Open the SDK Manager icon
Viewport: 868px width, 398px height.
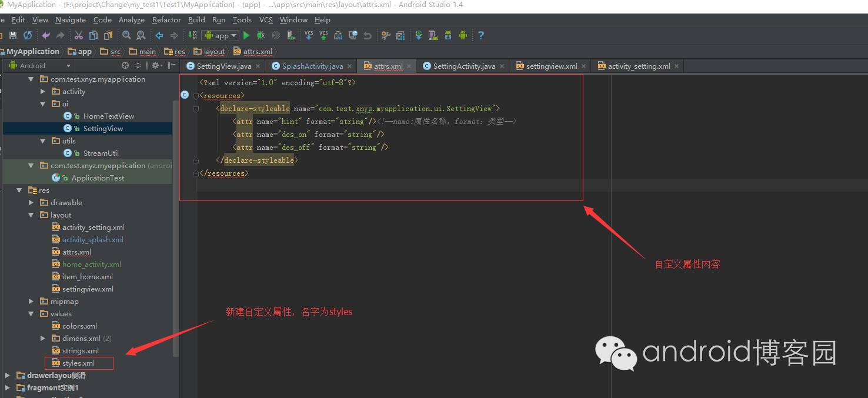coord(448,35)
